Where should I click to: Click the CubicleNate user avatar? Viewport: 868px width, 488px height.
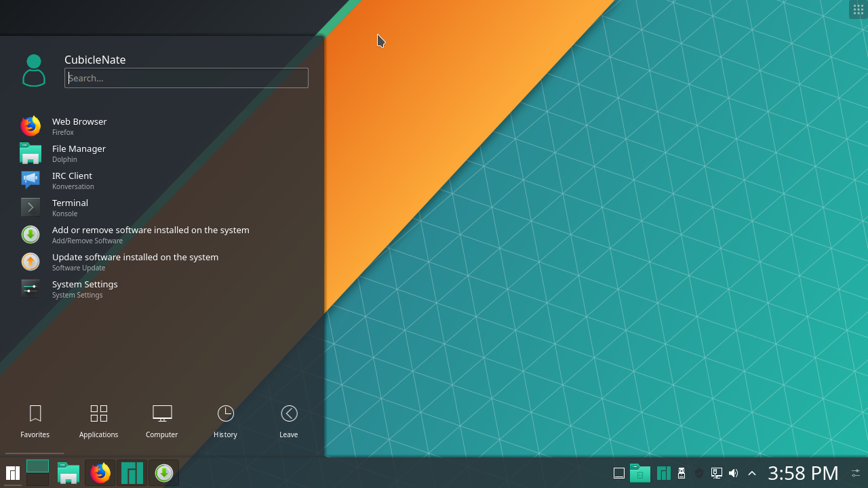pos(34,70)
